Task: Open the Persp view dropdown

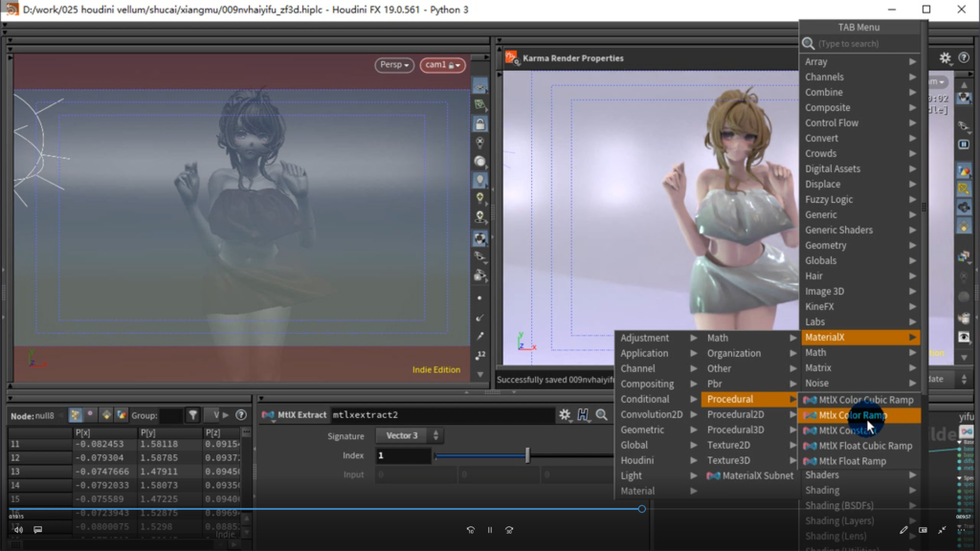Action: click(393, 65)
